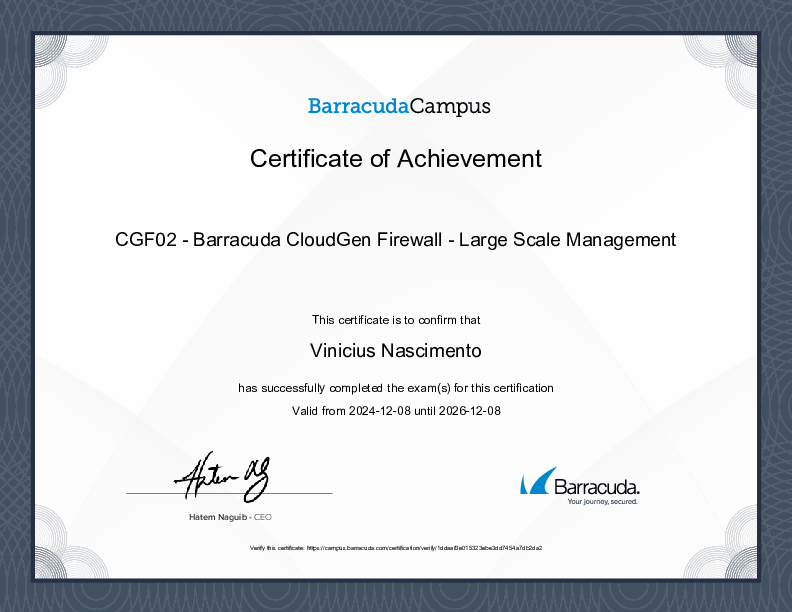Viewport: 792px width, 612px height.
Task: Open the campus.barracuda.com verification URL
Action: pyautogui.click(x=424, y=548)
